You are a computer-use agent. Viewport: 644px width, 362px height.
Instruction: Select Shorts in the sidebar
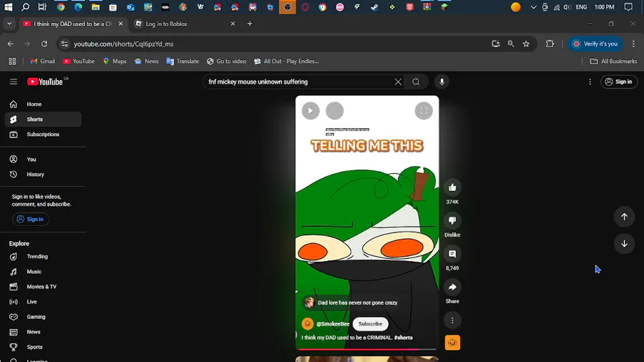[43, 119]
